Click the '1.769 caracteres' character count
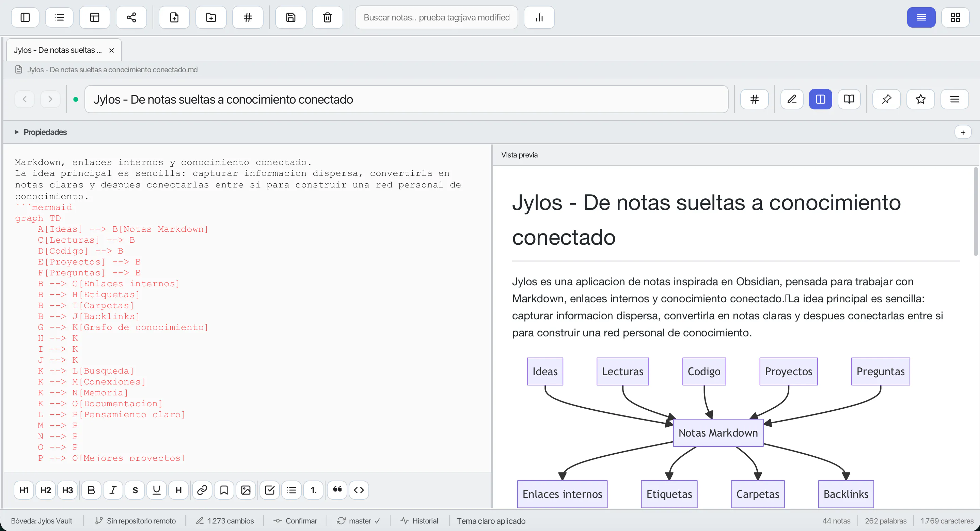 (947, 521)
